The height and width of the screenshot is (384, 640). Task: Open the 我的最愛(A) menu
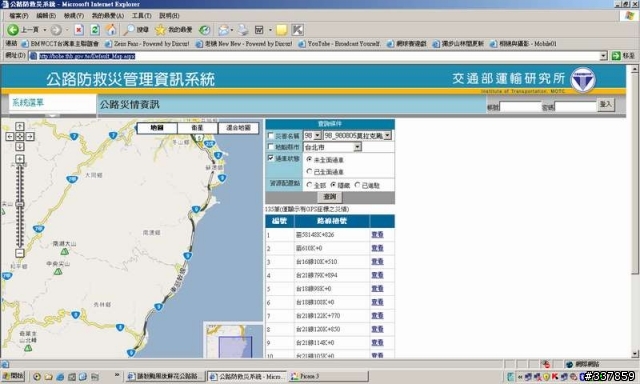(x=107, y=16)
